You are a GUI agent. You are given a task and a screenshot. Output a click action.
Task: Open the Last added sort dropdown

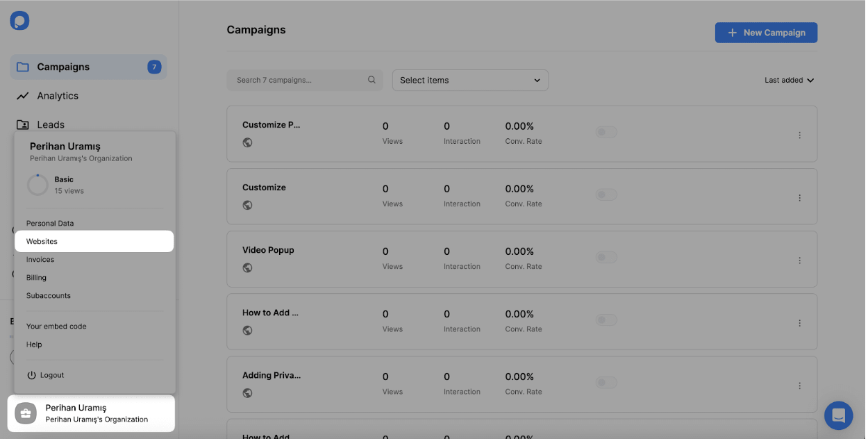[x=789, y=80]
